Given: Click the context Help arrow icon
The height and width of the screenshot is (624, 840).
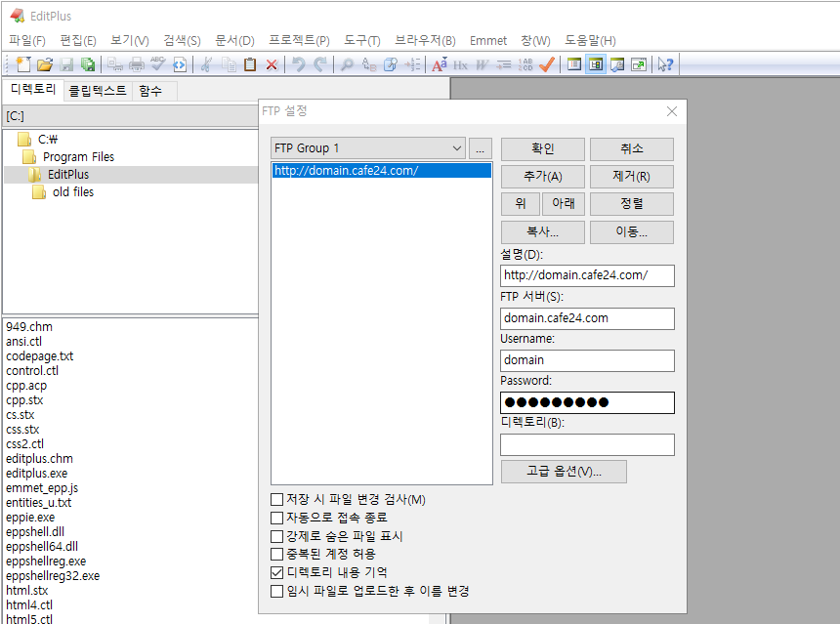Looking at the screenshot, I should point(665,64).
